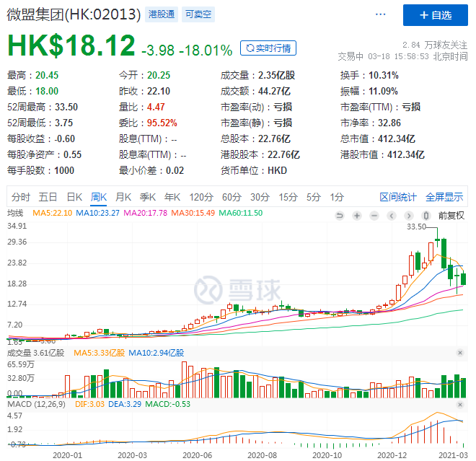Click the 均线 label
The height and width of the screenshot is (461, 476).
[15, 213]
